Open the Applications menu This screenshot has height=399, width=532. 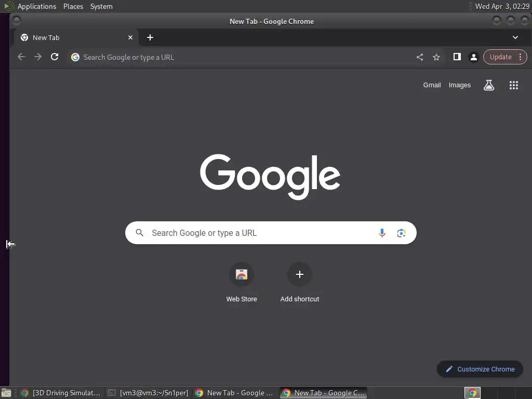coord(37,6)
